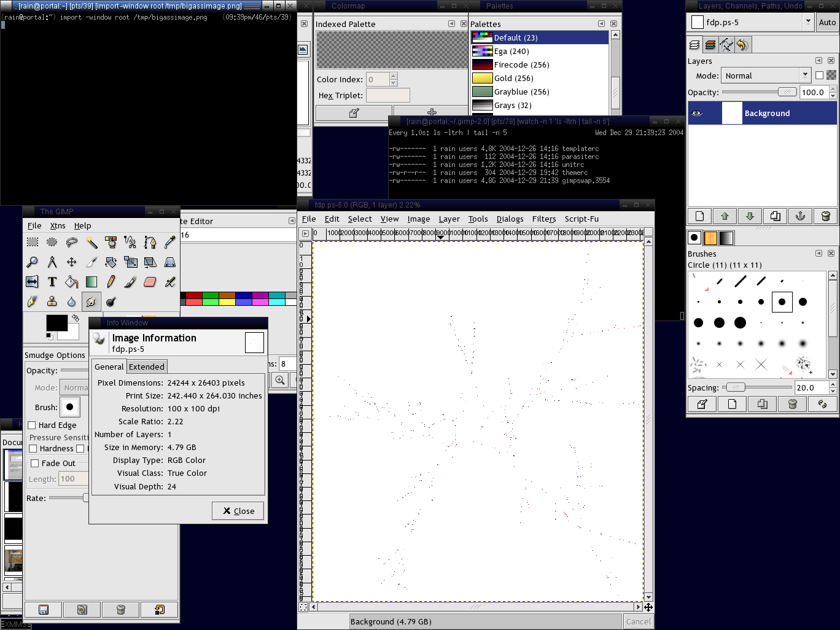Screen dimensions: 840x630
Task: Select the Shear tool
Action: (150, 262)
